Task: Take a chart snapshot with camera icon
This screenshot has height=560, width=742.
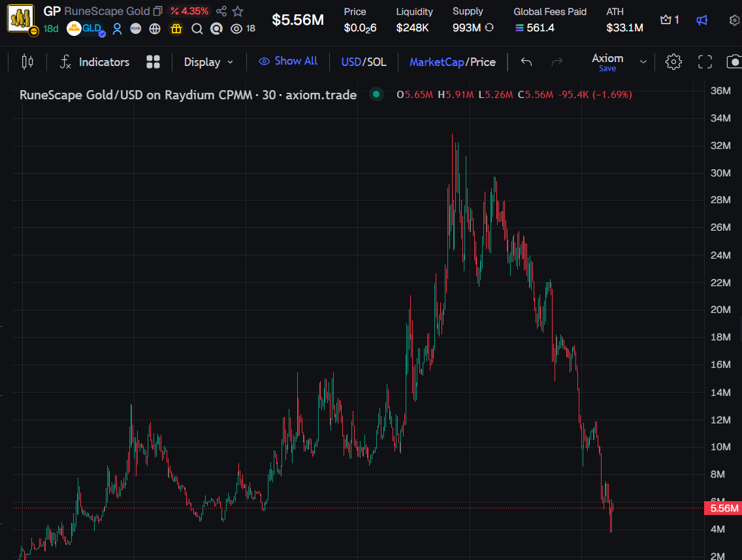Action: 734,62
